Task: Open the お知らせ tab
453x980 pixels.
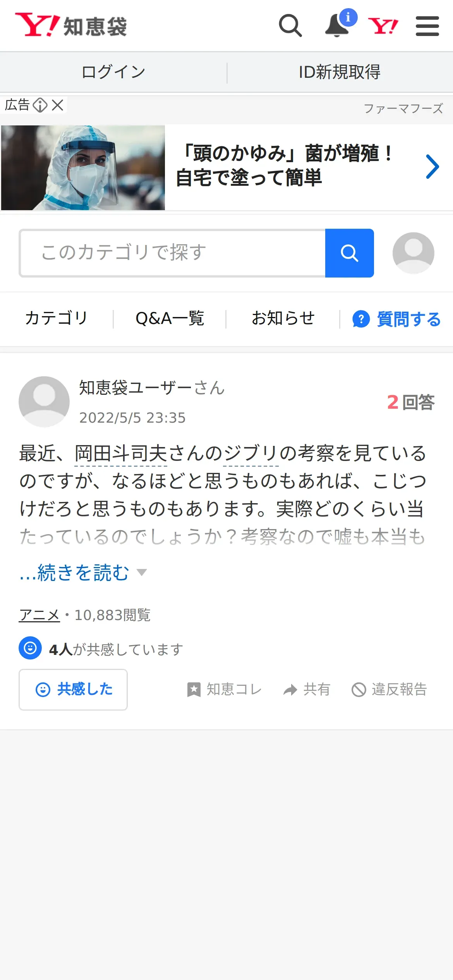Action: coord(283,319)
